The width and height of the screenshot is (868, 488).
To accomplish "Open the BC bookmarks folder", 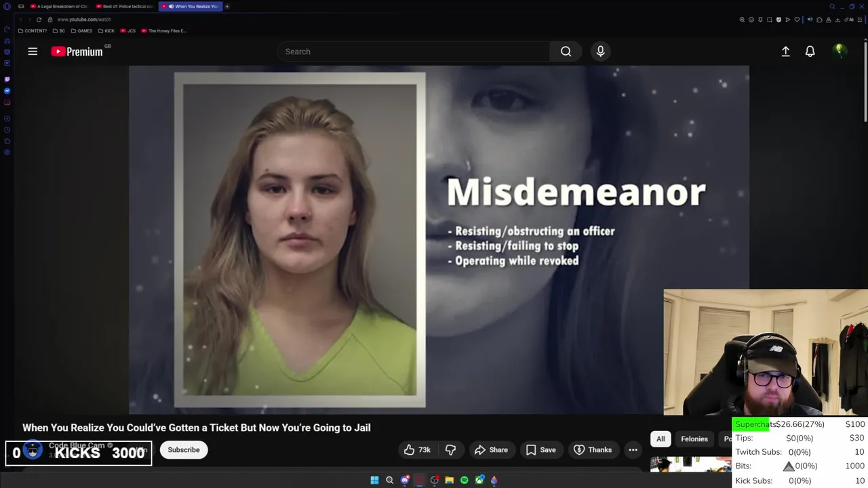I will (x=59, y=30).
